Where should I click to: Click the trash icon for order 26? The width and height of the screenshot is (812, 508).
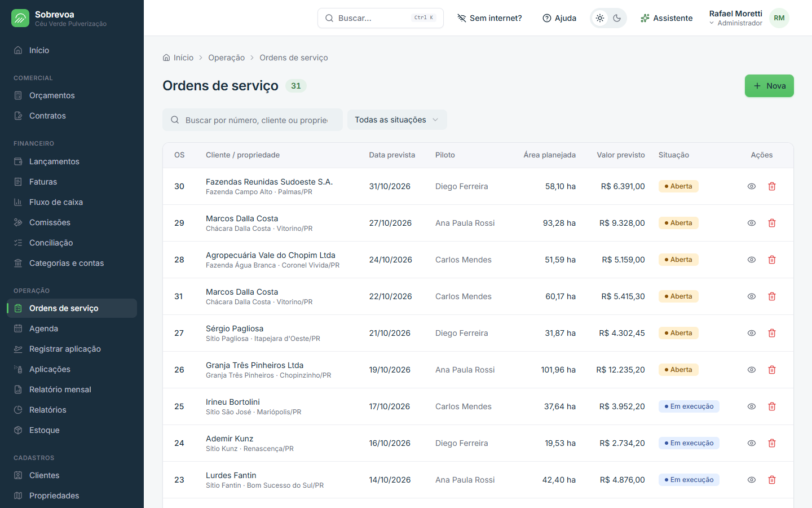coord(772,370)
